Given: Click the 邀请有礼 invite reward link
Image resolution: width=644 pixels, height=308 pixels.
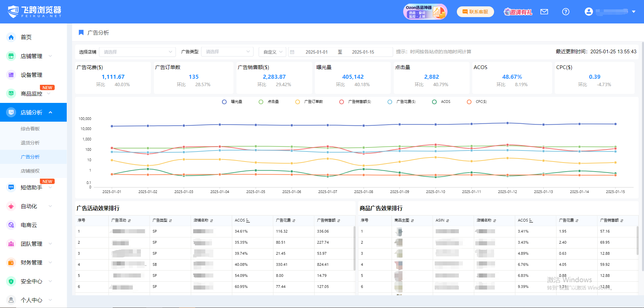Looking at the screenshot, I should 518,12.
